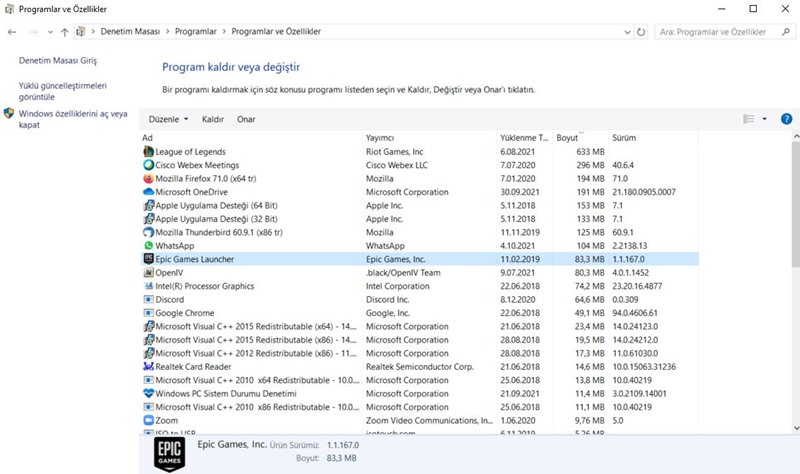Select Intel(R) Processor Graphics icon
The width and height of the screenshot is (800, 474).
[148, 286]
